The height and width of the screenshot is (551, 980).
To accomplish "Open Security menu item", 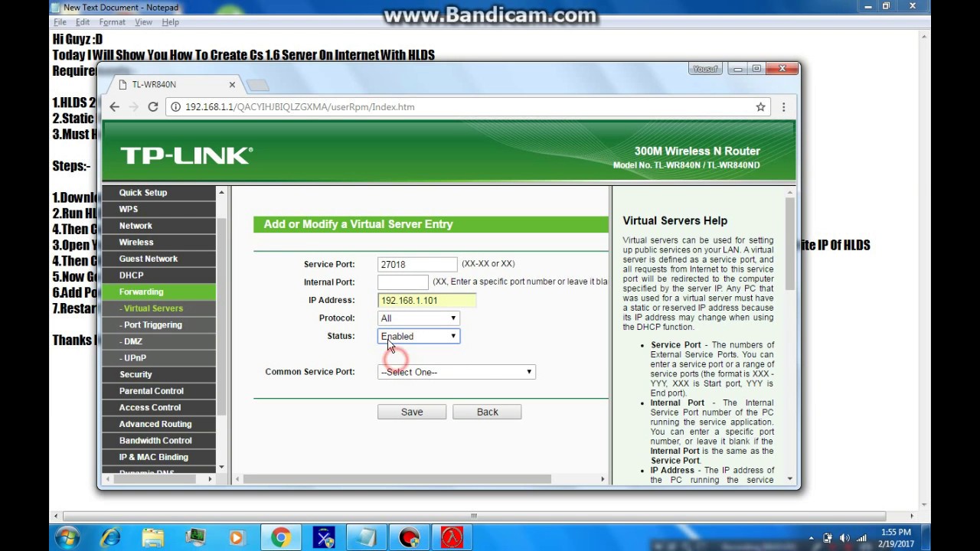I will click(159, 374).
